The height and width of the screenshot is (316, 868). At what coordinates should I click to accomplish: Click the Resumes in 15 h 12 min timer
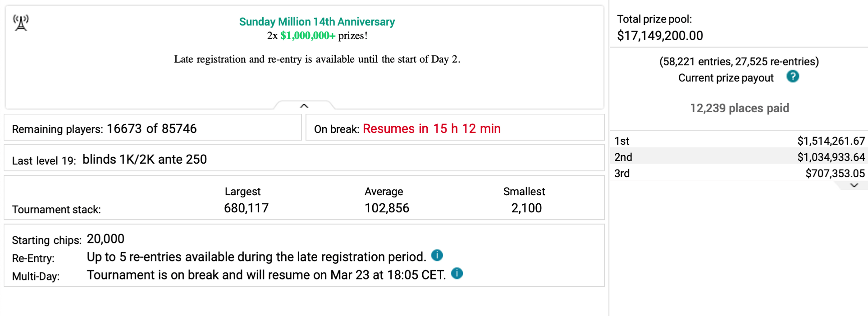[432, 129]
